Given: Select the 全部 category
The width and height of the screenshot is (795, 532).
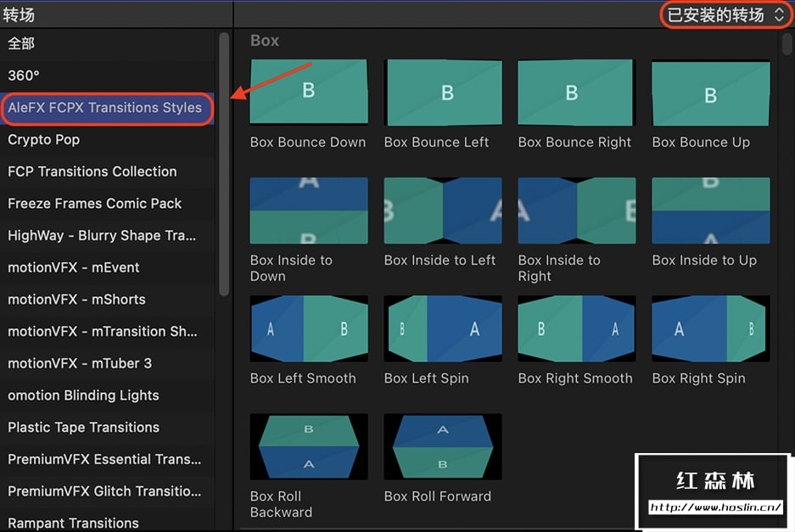Looking at the screenshot, I should [107, 43].
